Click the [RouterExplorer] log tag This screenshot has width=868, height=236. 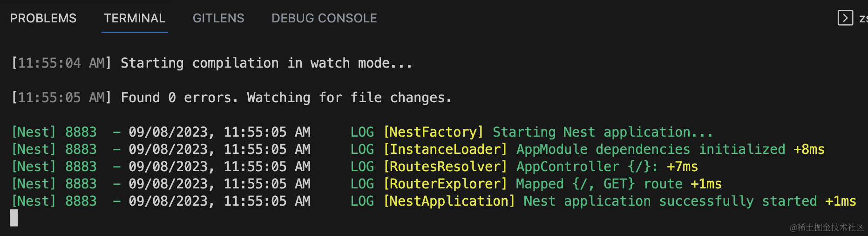coord(445,184)
